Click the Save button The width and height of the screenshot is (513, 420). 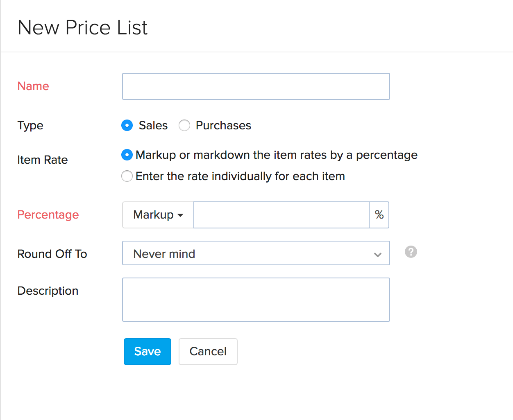pyautogui.click(x=147, y=351)
